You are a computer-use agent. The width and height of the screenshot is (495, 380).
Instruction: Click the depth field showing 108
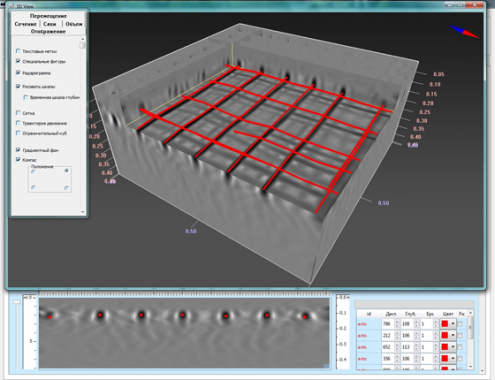pos(407,324)
